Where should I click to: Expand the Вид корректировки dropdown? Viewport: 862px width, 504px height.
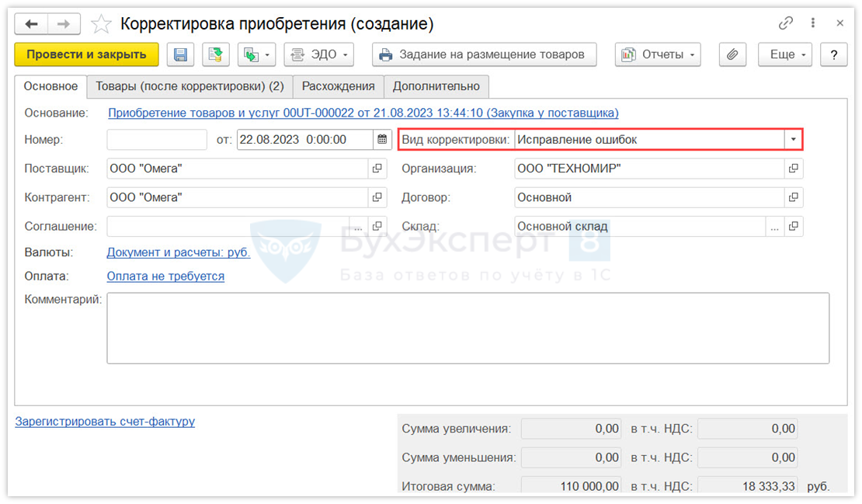(x=793, y=140)
